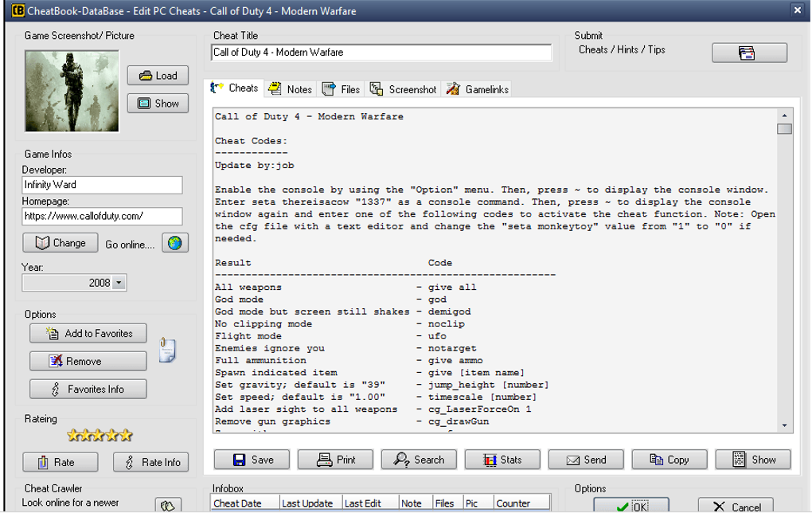The width and height of the screenshot is (812, 513).
Task: Close the Edit PC Cheats window
Action: pos(798,10)
